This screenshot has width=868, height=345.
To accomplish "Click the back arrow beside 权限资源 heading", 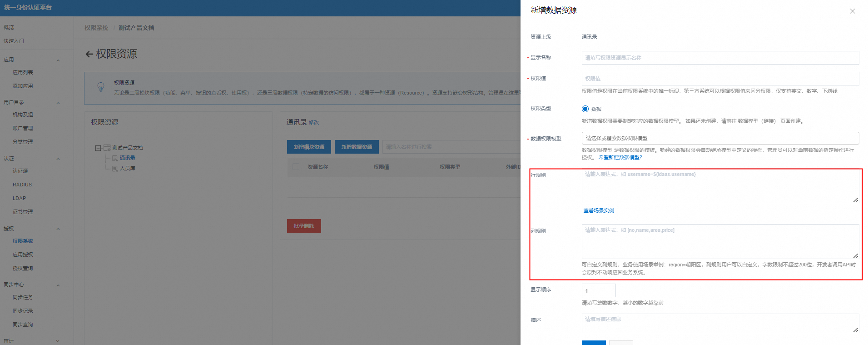I will point(89,54).
